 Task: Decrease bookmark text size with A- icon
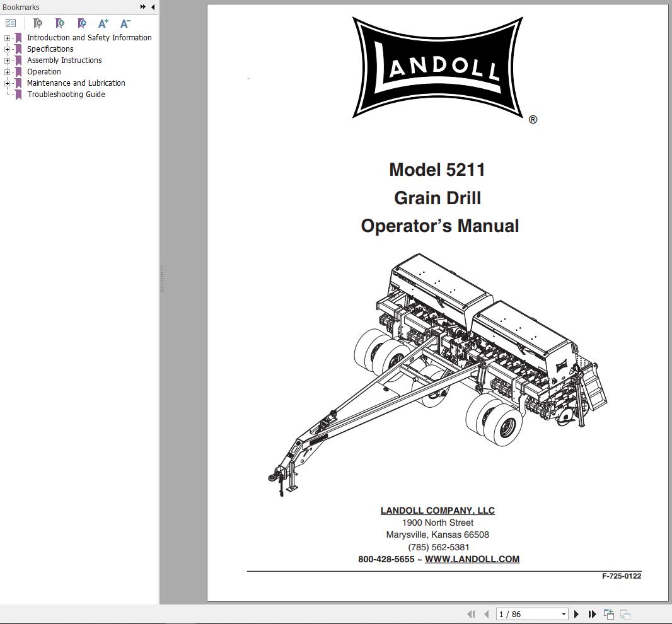124,23
